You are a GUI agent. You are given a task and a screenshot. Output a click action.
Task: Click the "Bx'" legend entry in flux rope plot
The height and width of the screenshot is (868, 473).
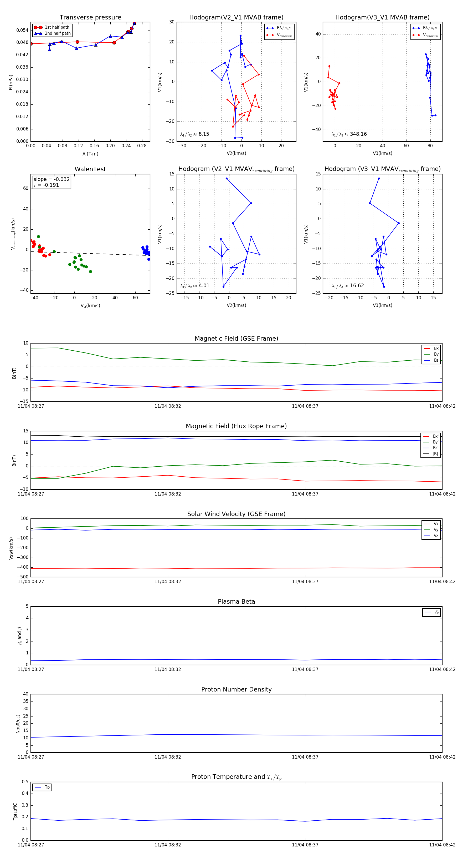(x=431, y=436)
